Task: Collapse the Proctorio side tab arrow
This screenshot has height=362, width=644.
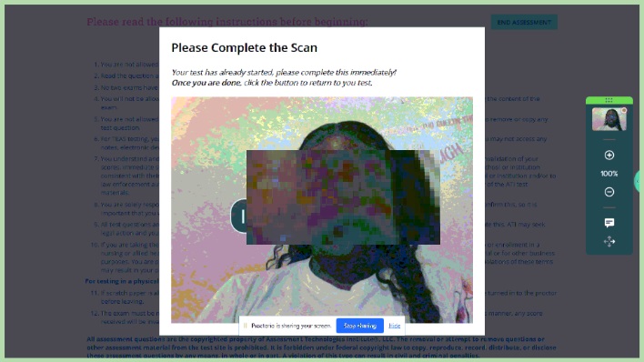Action: 639,181
